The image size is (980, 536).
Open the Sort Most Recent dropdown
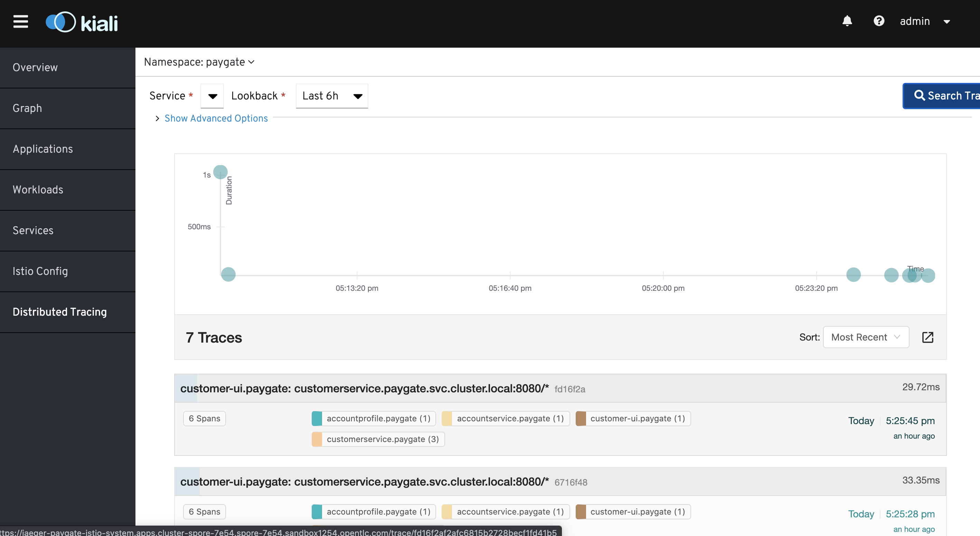pyautogui.click(x=866, y=337)
